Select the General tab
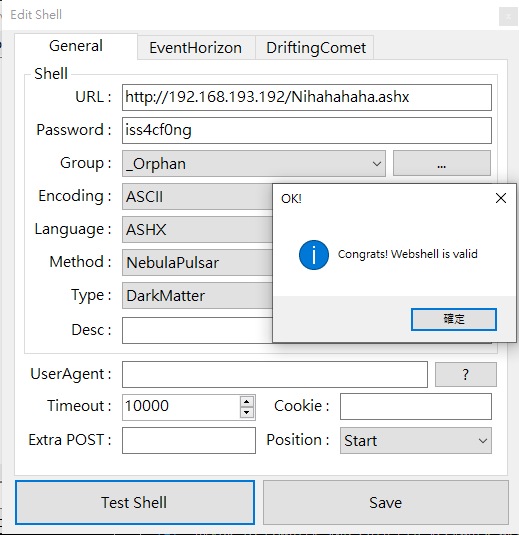The height and width of the screenshot is (535, 519). point(76,46)
